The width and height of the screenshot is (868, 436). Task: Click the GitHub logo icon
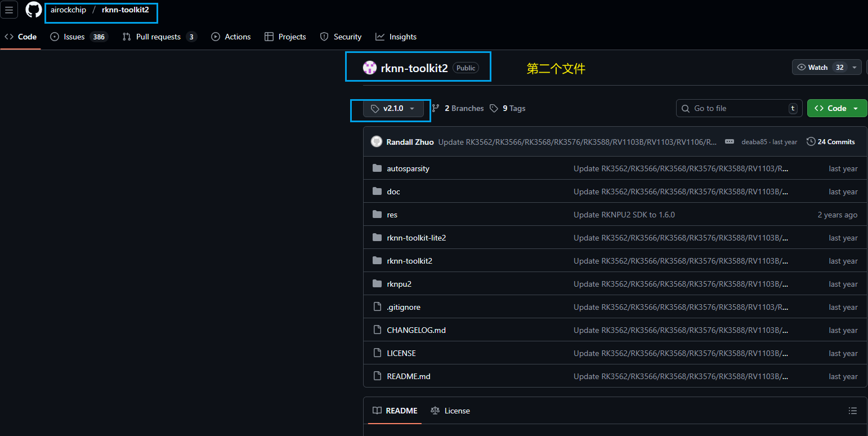[34, 10]
